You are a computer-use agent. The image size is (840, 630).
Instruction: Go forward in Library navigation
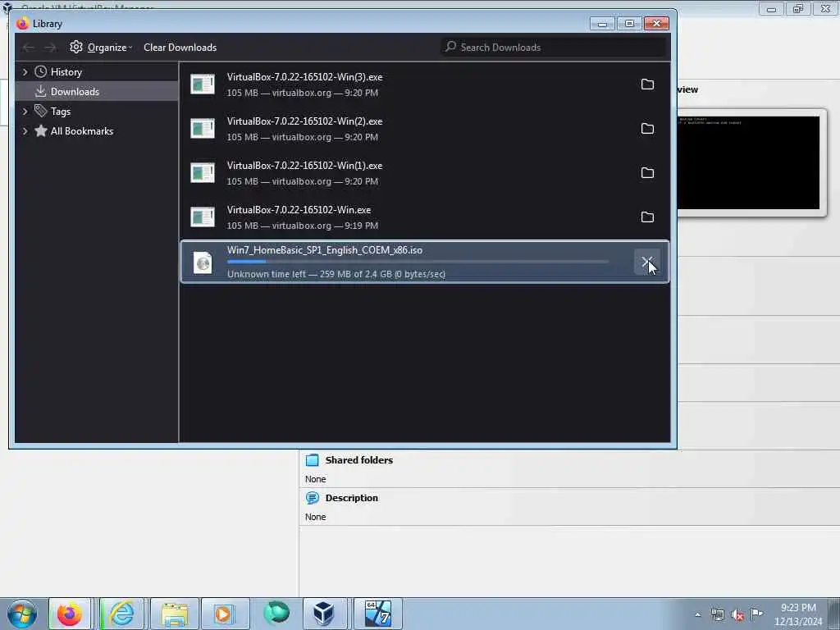click(50, 48)
